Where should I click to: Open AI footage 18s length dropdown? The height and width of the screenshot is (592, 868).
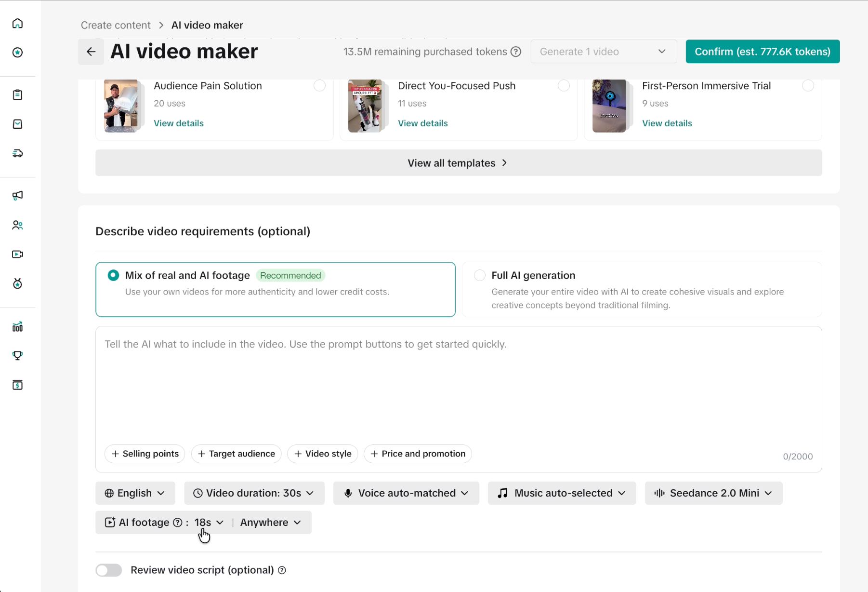[x=209, y=523]
